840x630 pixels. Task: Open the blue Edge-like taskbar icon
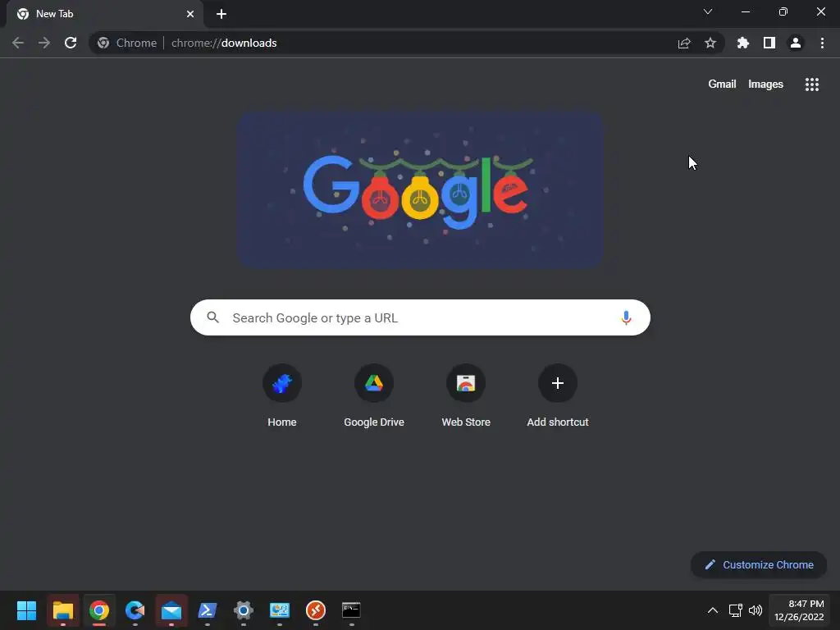tap(135, 610)
